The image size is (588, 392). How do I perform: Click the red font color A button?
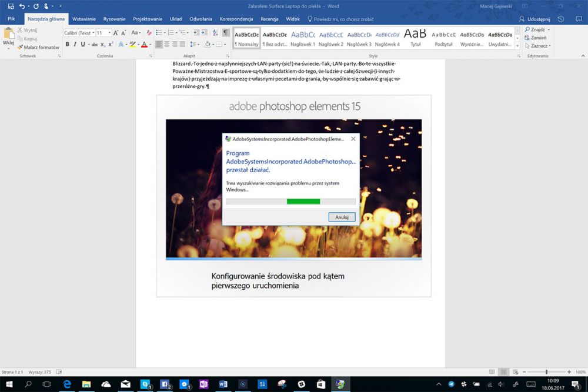point(144,44)
